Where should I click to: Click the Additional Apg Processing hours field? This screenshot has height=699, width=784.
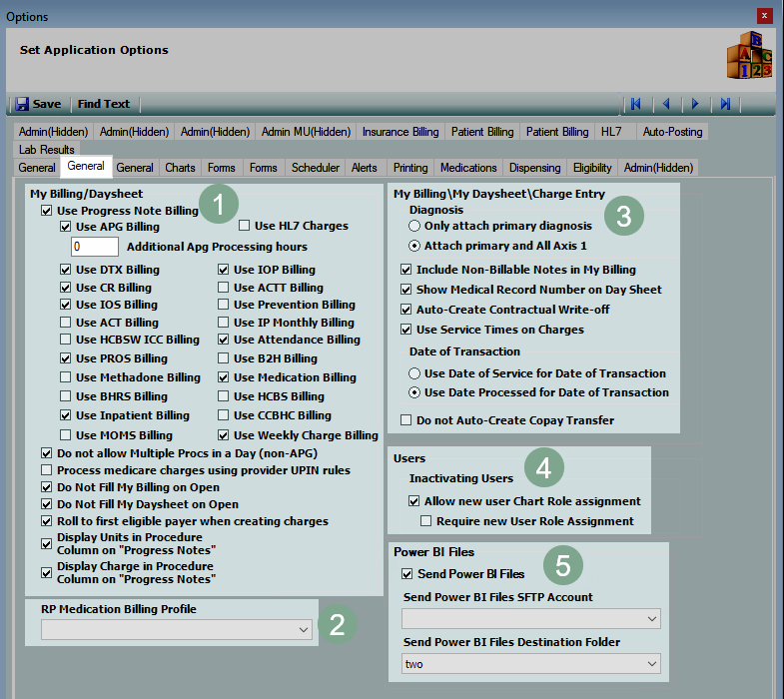95,247
